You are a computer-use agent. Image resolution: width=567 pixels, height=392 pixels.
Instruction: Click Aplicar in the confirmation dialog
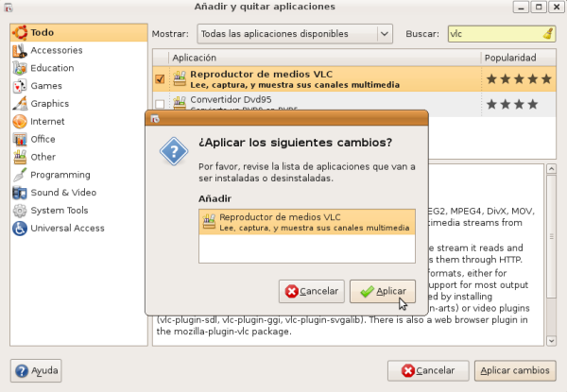(x=382, y=291)
